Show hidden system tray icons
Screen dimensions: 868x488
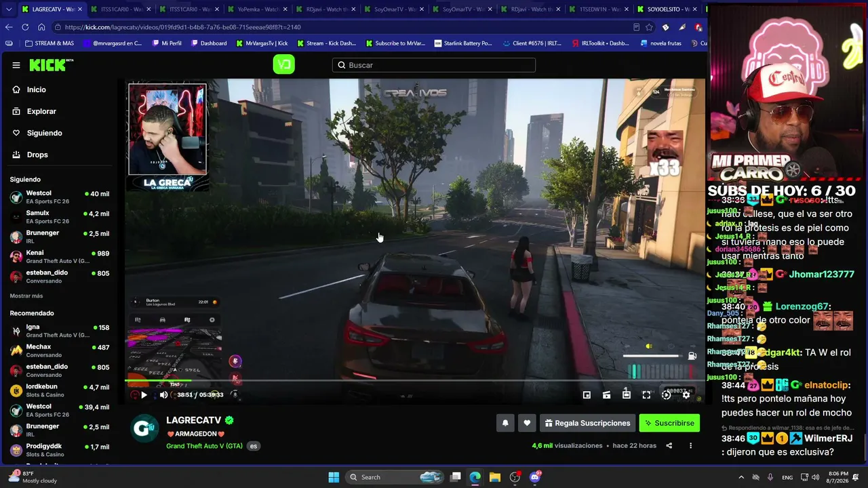click(x=741, y=477)
